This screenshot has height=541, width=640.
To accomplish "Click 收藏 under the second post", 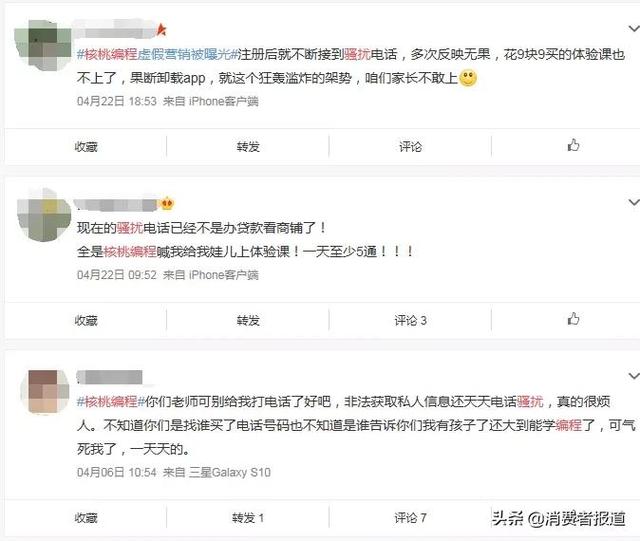I will tap(86, 321).
